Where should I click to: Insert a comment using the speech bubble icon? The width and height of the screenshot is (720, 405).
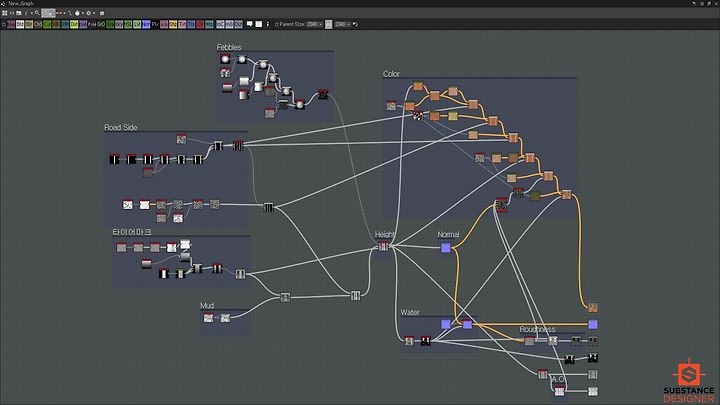tap(249, 24)
